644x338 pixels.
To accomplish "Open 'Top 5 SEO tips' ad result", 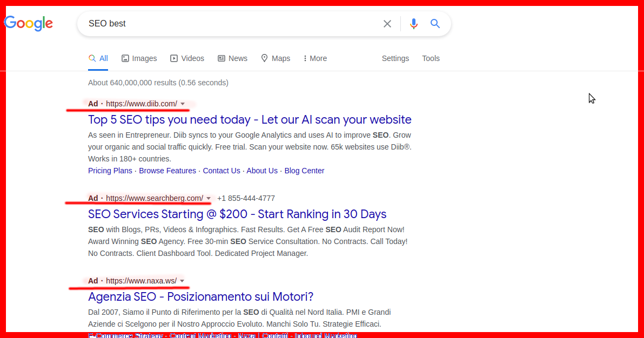I will coord(250,119).
